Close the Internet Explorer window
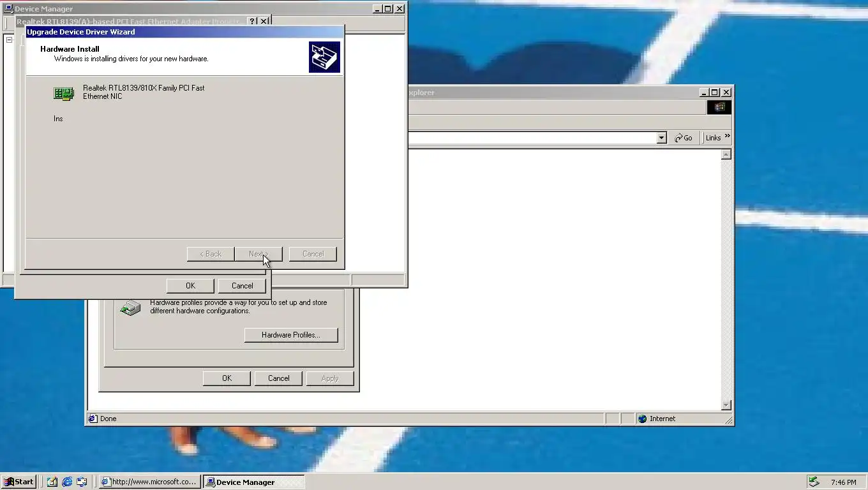This screenshot has width=868, height=490. [x=726, y=93]
